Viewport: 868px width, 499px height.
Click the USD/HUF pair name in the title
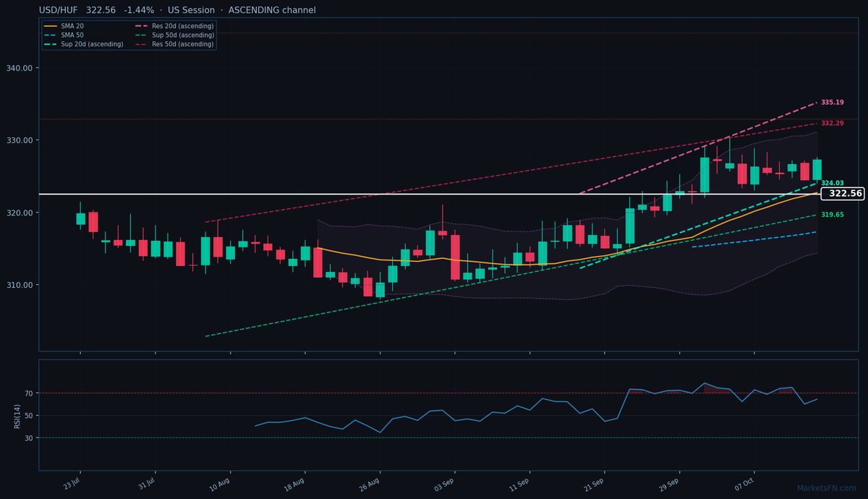(x=58, y=10)
